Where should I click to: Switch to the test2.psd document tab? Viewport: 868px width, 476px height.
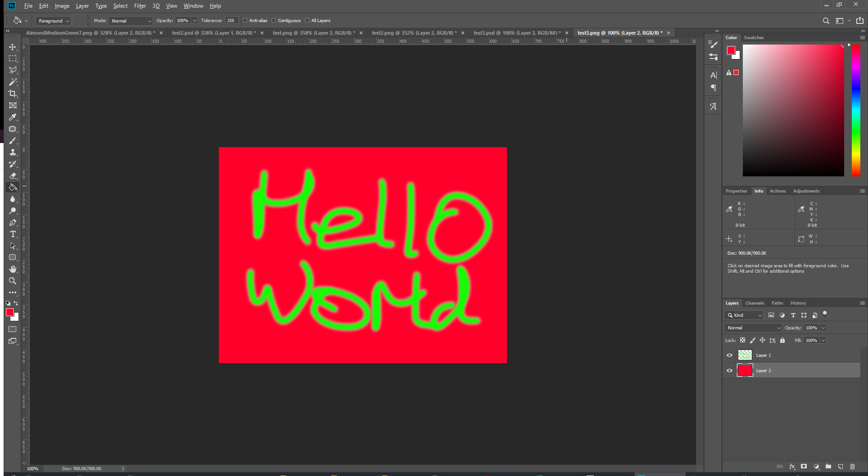coord(213,33)
